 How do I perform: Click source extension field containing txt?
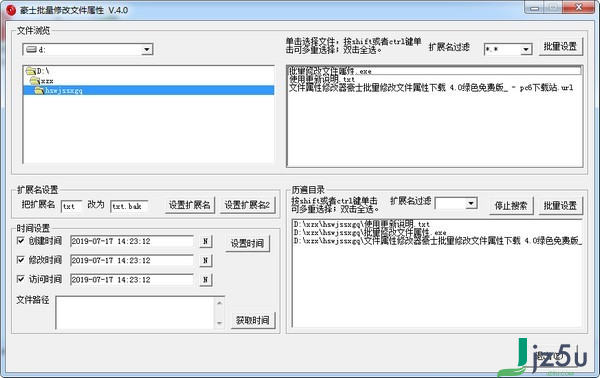(x=72, y=206)
